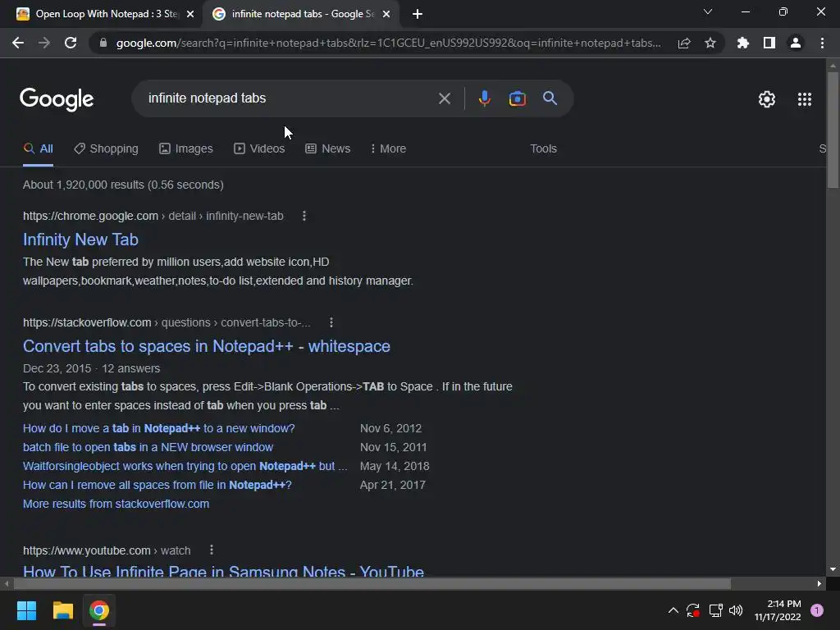This screenshot has width=840, height=630.
Task: Expand the More search filters menu
Action: [x=388, y=148]
